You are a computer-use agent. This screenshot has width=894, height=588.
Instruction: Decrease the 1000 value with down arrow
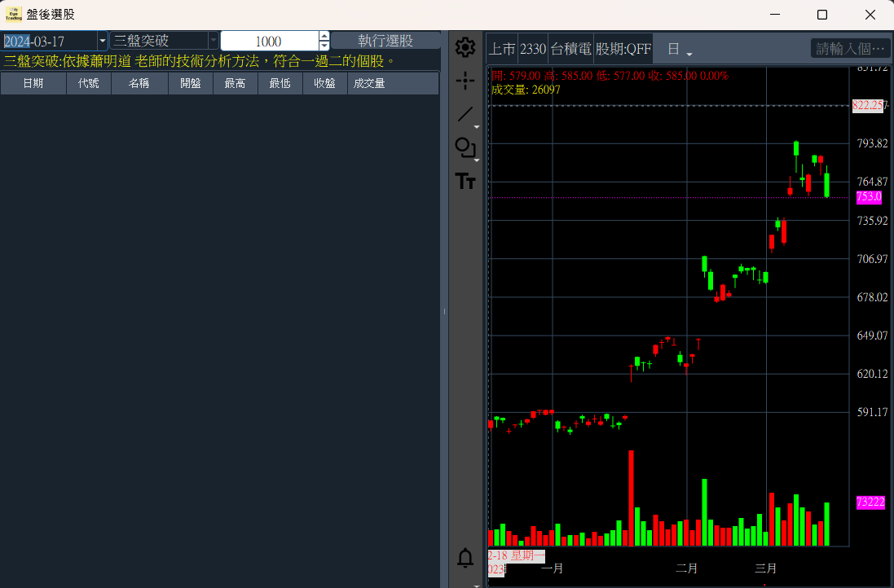(x=324, y=46)
